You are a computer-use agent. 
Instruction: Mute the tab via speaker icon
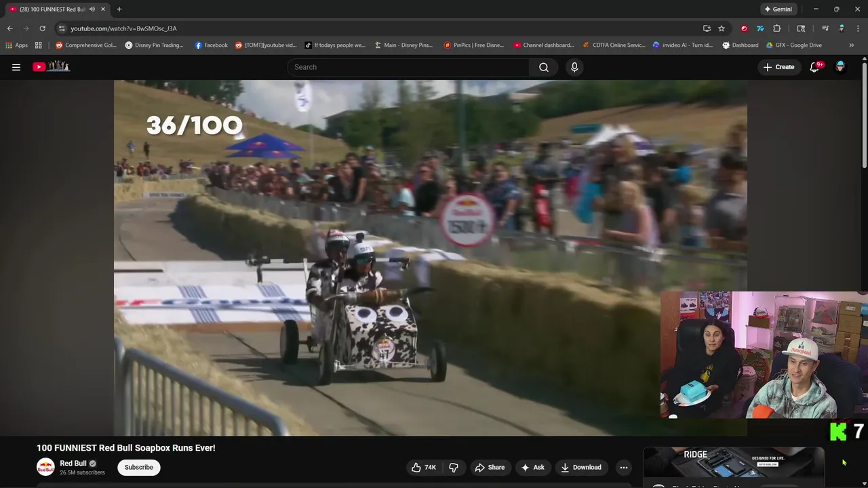pyautogui.click(x=92, y=9)
